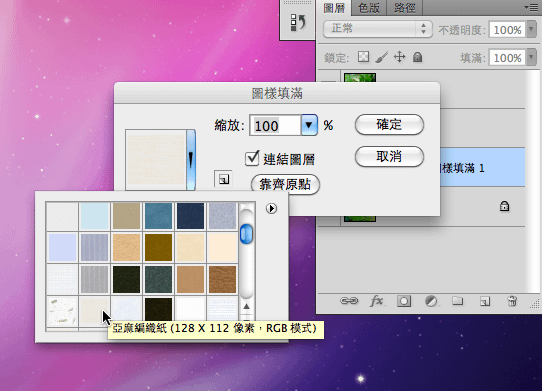Click the 取消 Cancel button
Image resolution: width=542 pixels, height=391 pixels.
coord(389,157)
